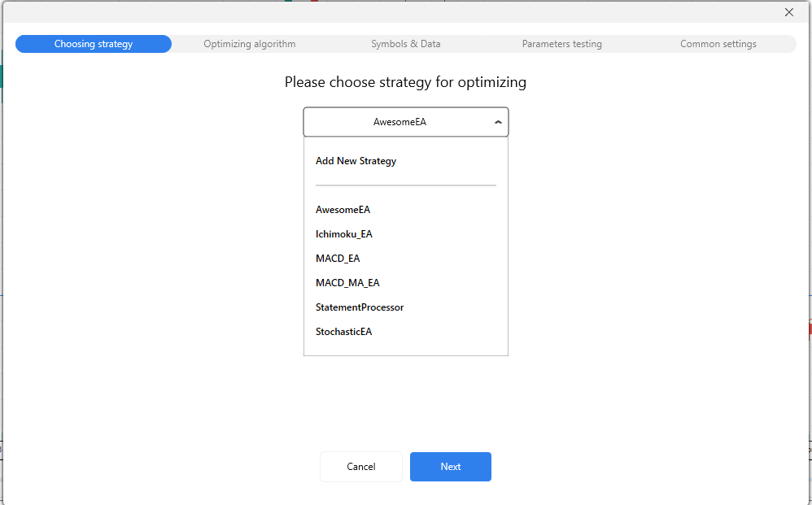812x505 pixels.
Task: Click the strategy combo box showing AwesomeEA
Action: [x=399, y=123]
